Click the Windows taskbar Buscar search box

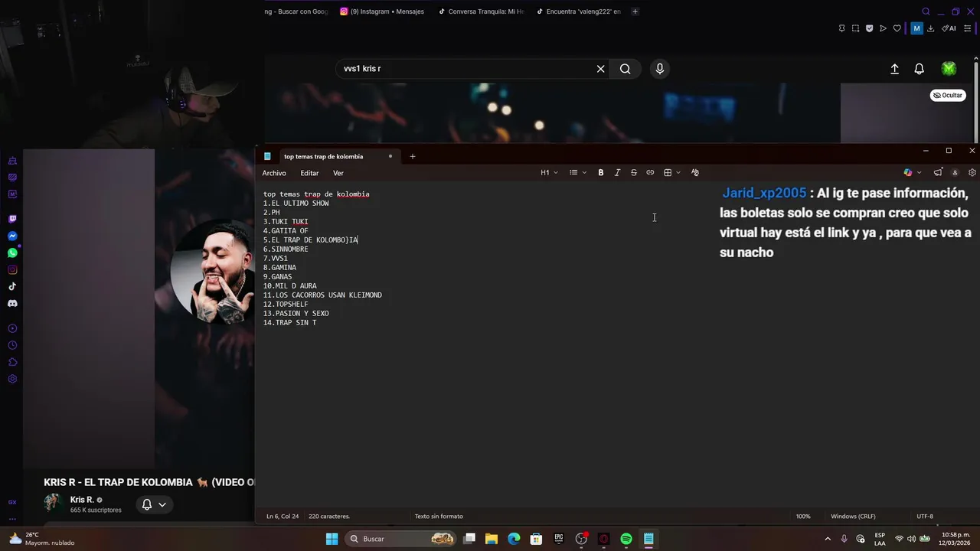[401, 539]
